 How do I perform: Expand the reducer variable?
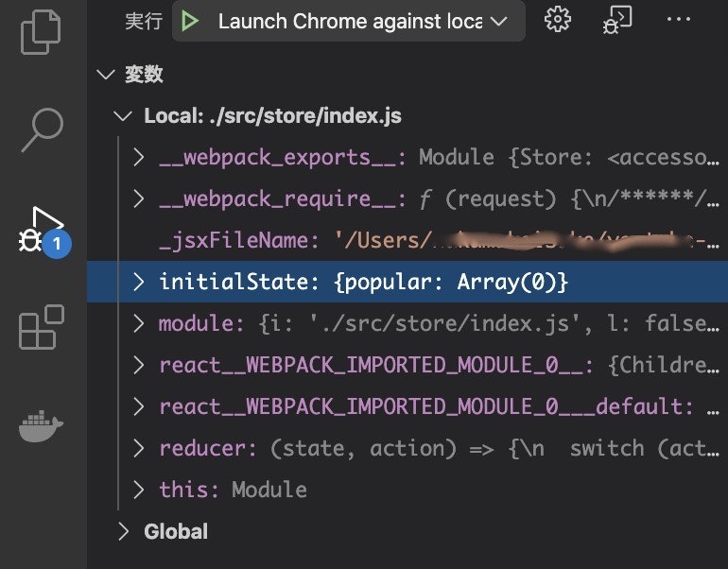(x=138, y=448)
